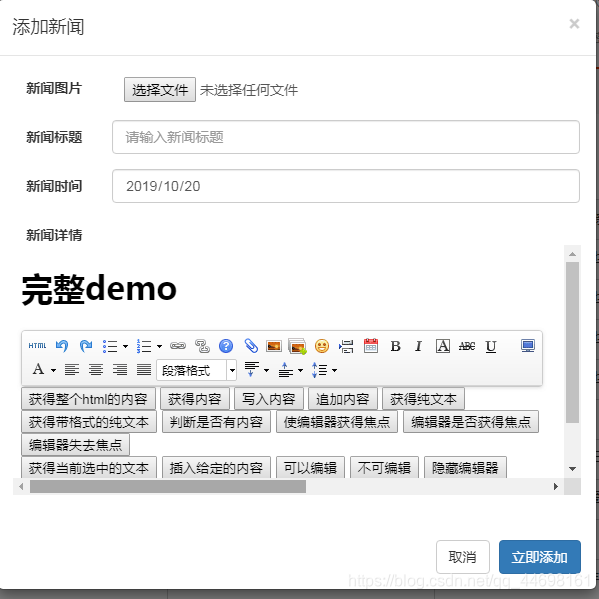Click 可以编辑 button

(310, 467)
